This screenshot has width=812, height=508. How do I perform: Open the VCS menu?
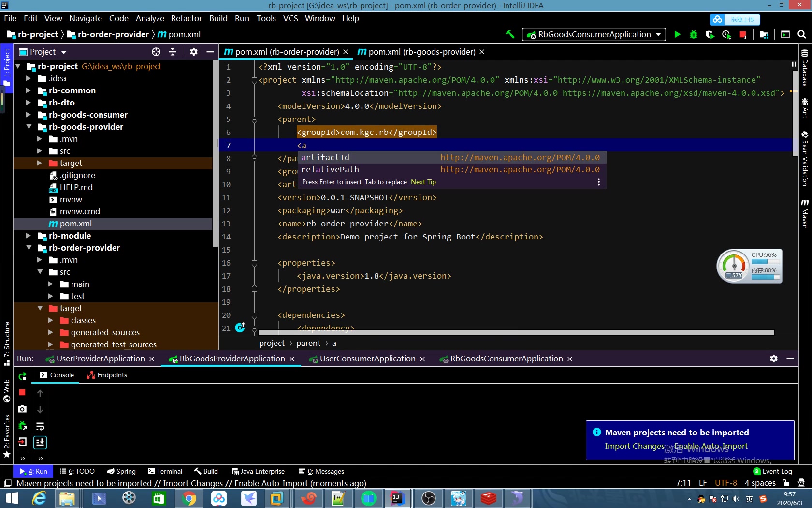pyautogui.click(x=290, y=18)
